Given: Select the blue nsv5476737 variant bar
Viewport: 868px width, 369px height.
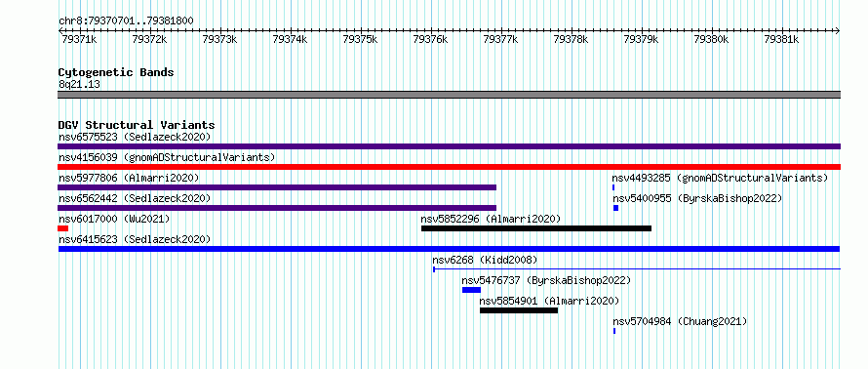Looking at the screenshot, I should point(472,290).
